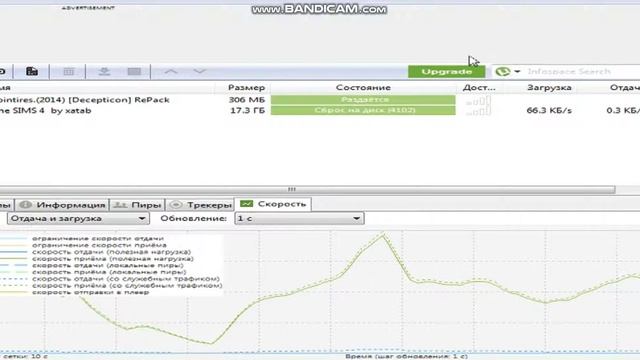Click the Сброс на диск progress bar

[x=363, y=110]
